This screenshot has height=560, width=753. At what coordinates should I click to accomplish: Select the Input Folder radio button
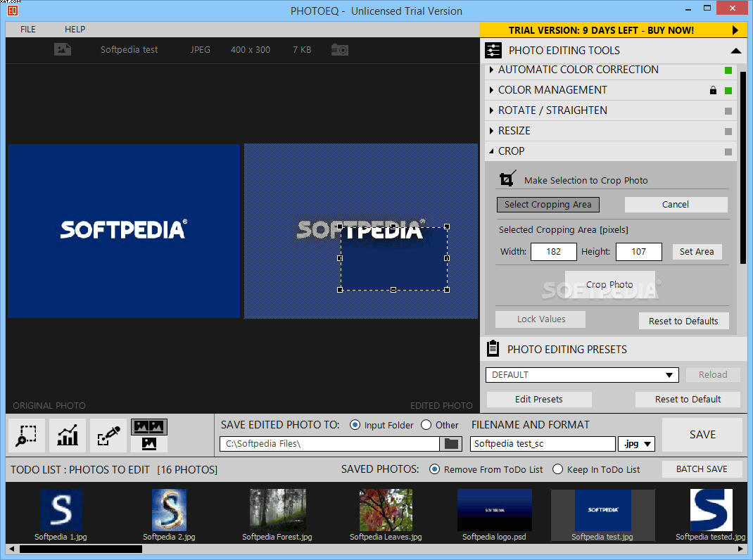pos(355,425)
